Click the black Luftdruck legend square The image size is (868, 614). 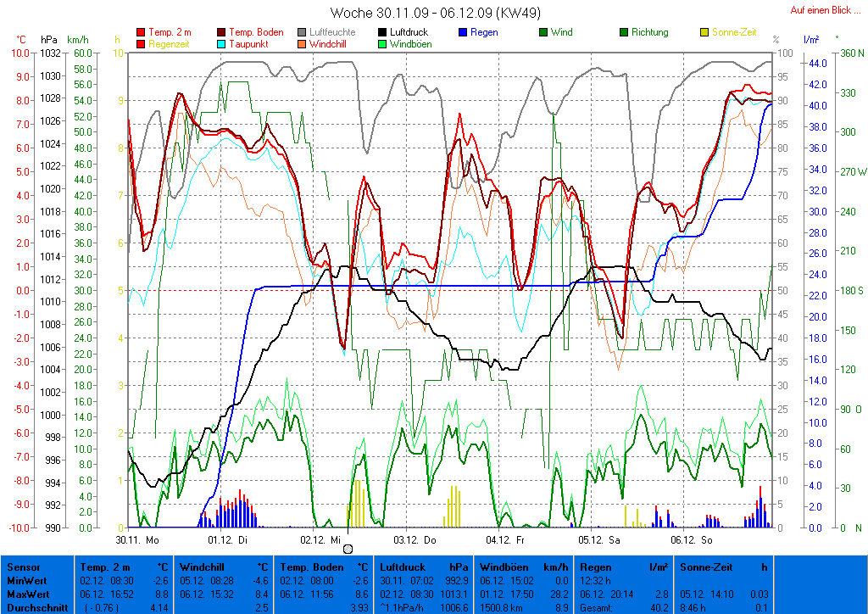pos(383,33)
